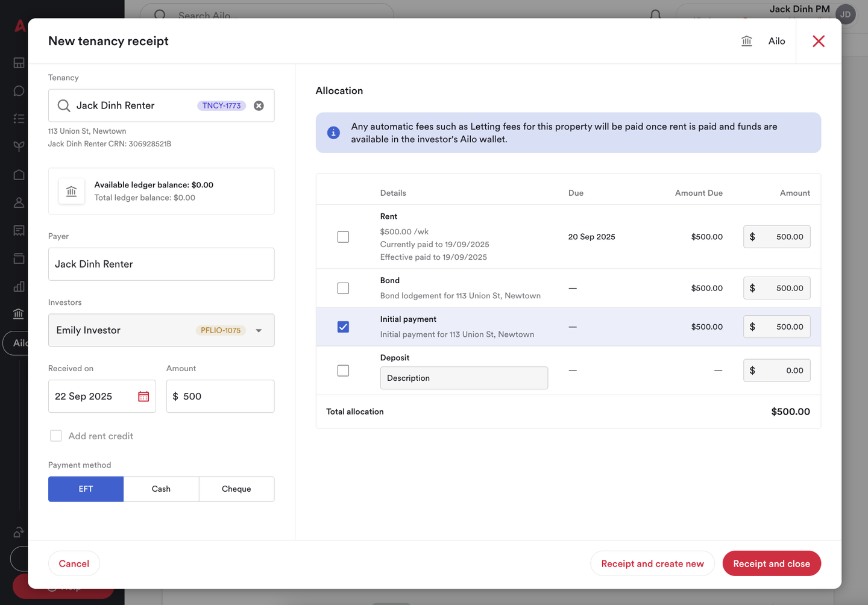The height and width of the screenshot is (605, 868).
Task: Click the 113 Union St, Newtown address
Action: tap(87, 131)
